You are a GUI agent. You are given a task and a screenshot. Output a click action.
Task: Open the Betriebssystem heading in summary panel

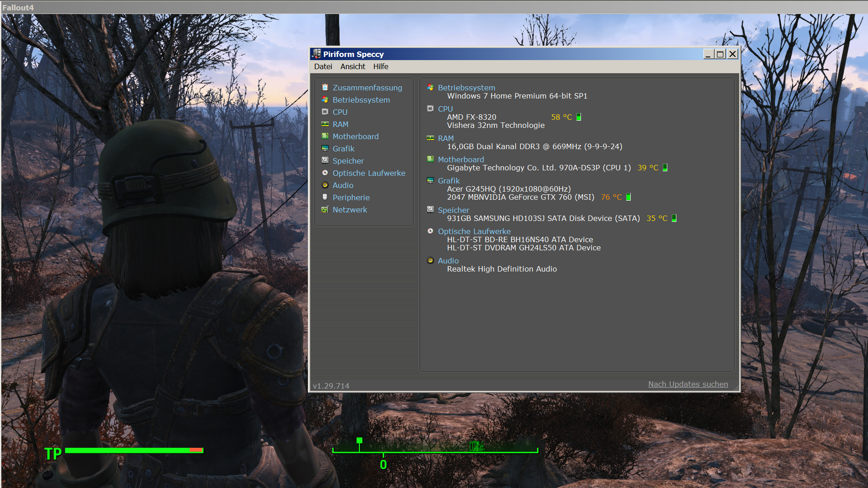(466, 88)
